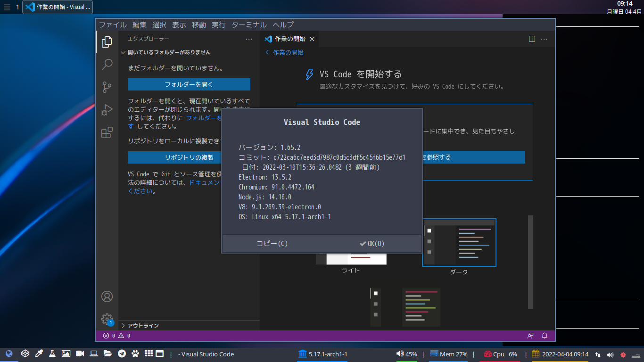Open the Search view in activity bar

click(x=107, y=64)
